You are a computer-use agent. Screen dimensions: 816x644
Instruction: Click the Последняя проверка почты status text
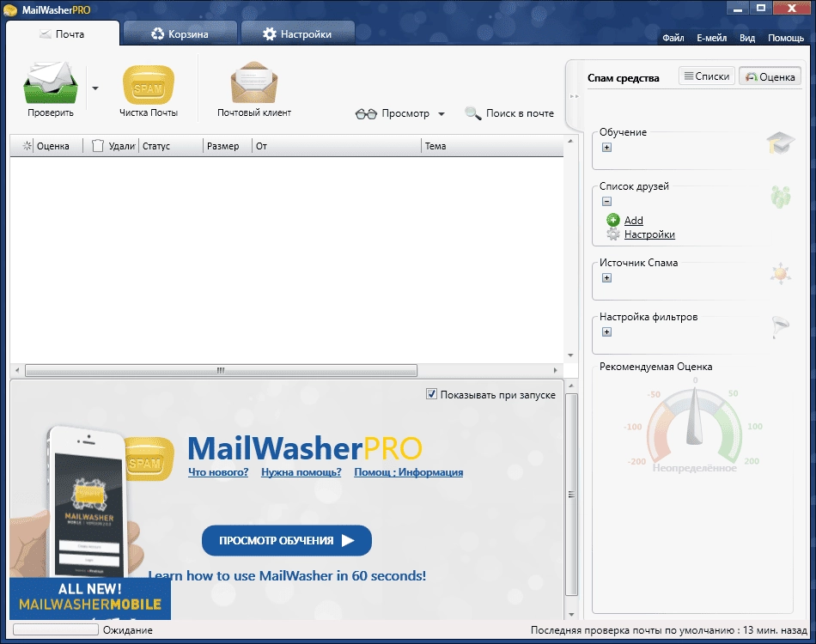tap(669, 630)
